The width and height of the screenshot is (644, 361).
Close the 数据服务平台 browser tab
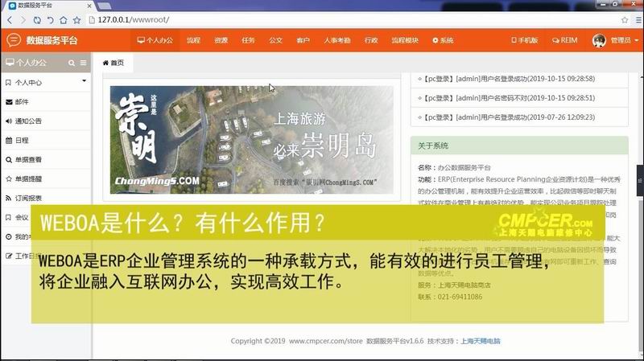(89, 6)
